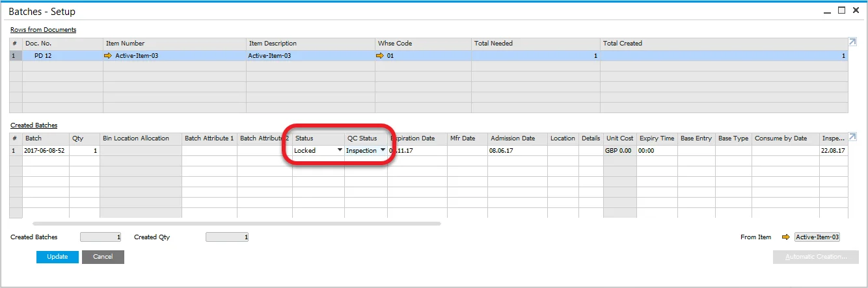Image resolution: width=868 pixels, height=288 pixels.
Task: Click the Admission Date cell 08.06.17
Action: pyautogui.click(x=517, y=150)
